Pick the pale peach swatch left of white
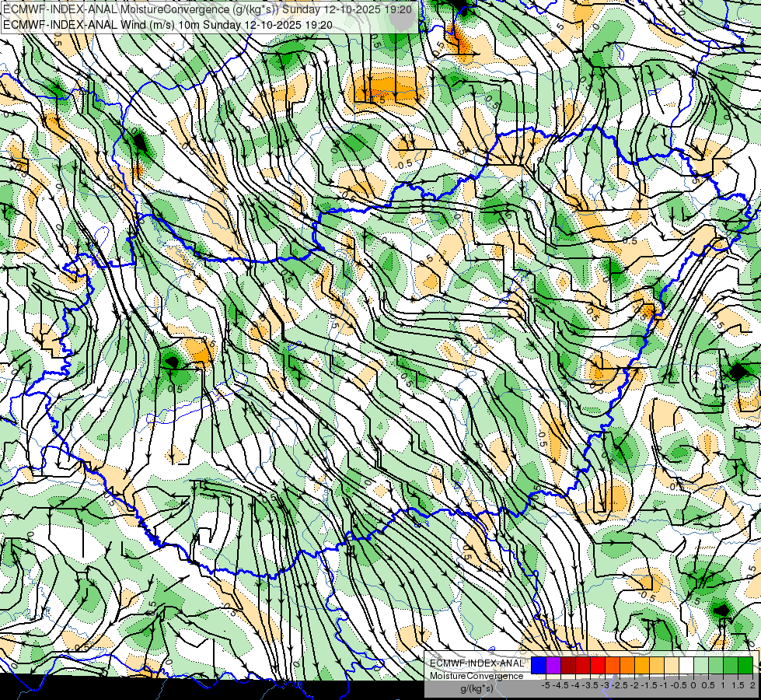 672,665
